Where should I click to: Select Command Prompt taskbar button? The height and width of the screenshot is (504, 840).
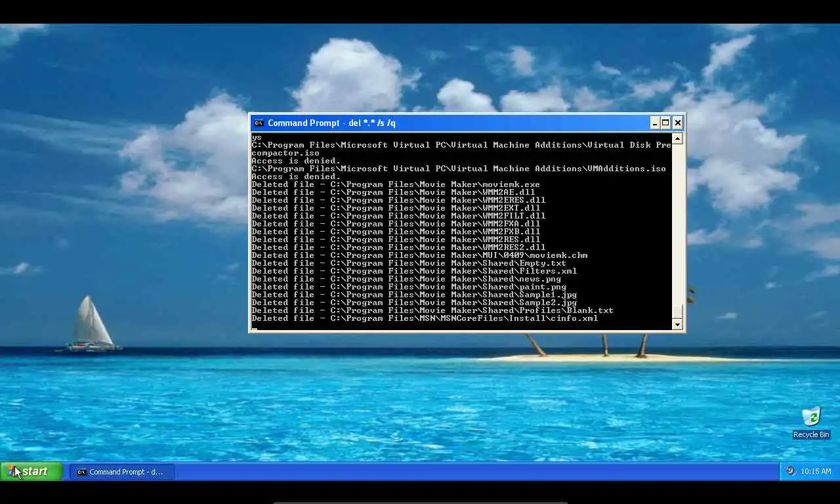coord(122,472)
